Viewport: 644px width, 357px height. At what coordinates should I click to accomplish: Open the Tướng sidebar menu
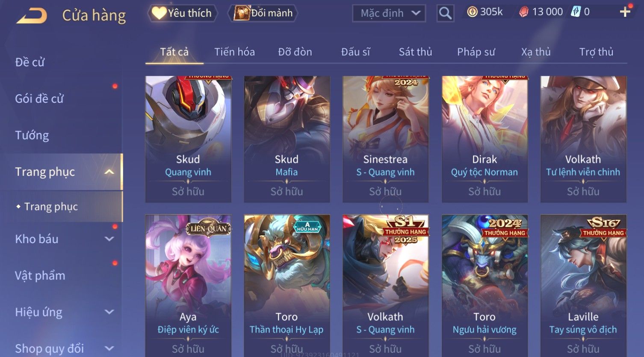point(32,135)
